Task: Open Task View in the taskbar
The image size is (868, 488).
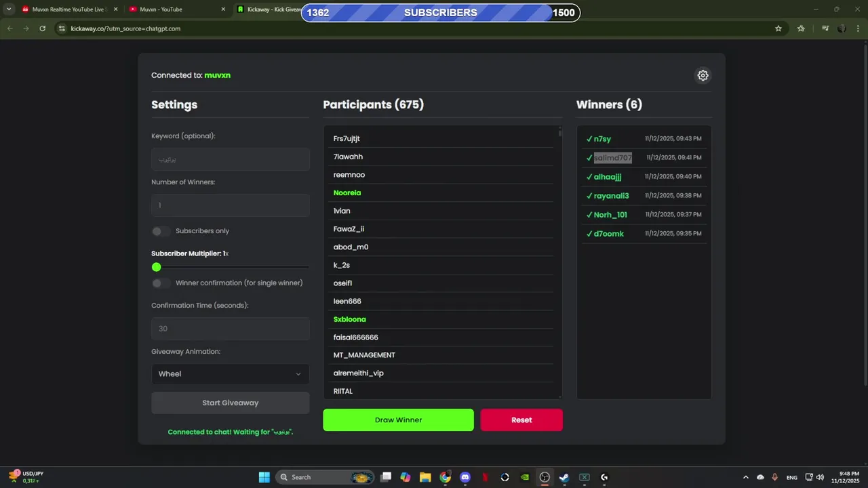Action: tap(386, 477)
